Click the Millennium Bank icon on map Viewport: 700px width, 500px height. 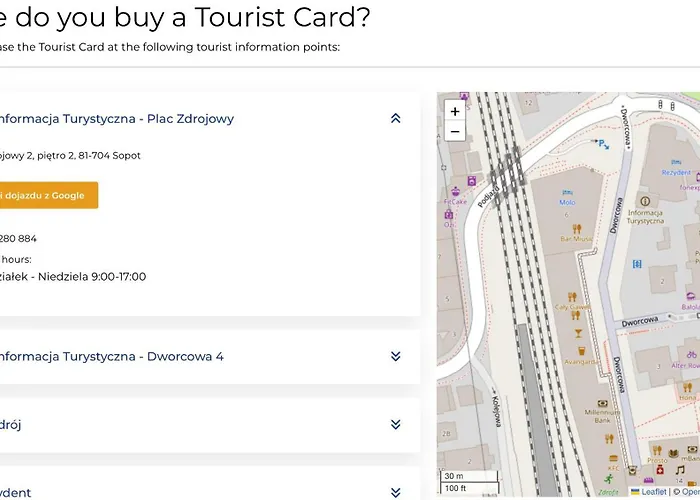tap(602, 403)
